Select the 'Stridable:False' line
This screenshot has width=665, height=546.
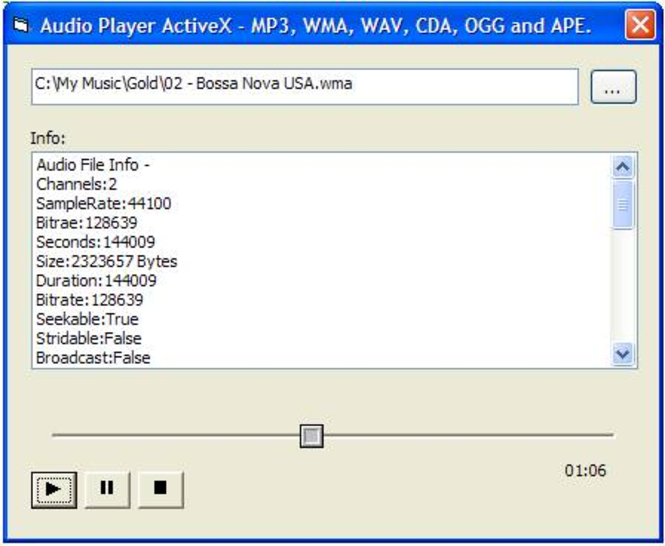(x=89, y=339)
